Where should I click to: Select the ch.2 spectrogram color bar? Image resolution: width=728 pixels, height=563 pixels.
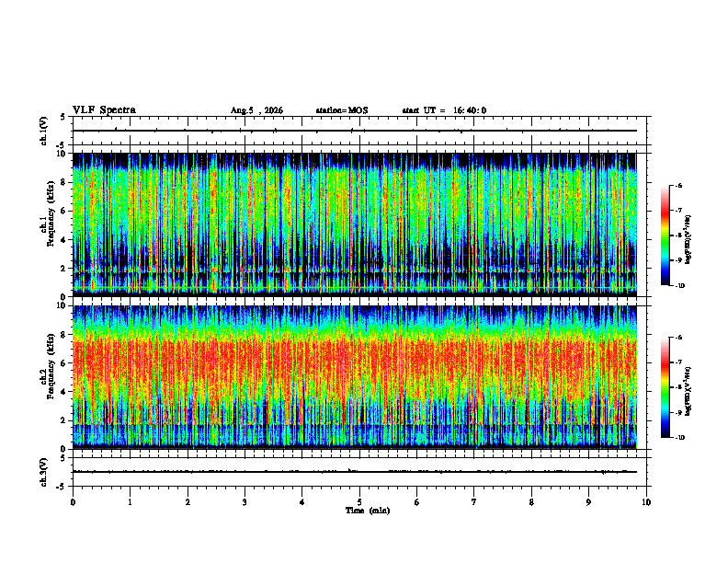coord(665,387)
